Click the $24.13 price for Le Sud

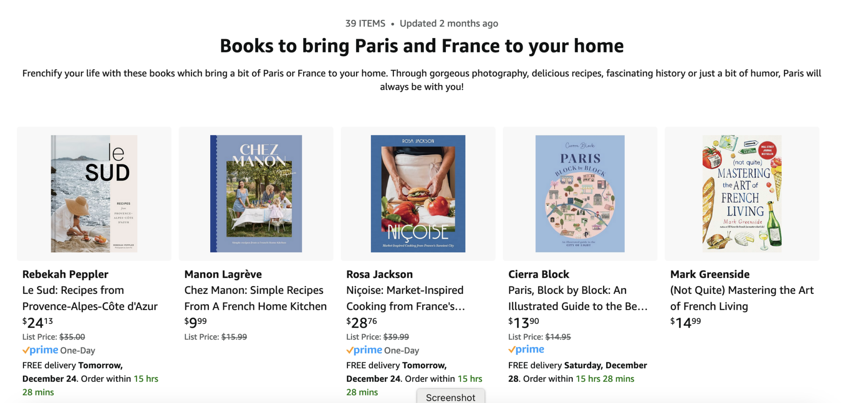coord(38,323)
